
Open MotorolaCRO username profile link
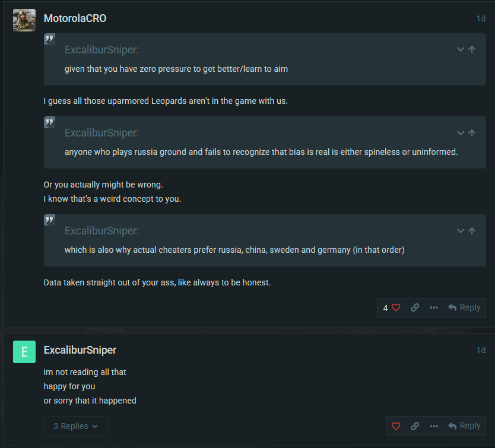point(75,18)
